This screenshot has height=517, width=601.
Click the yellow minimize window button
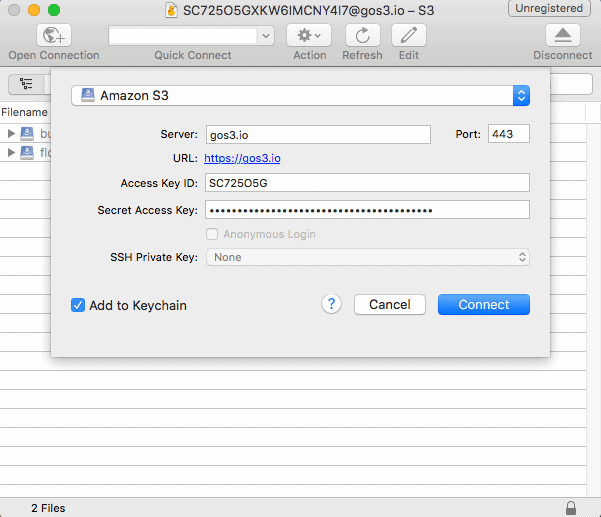coord(34,10)
